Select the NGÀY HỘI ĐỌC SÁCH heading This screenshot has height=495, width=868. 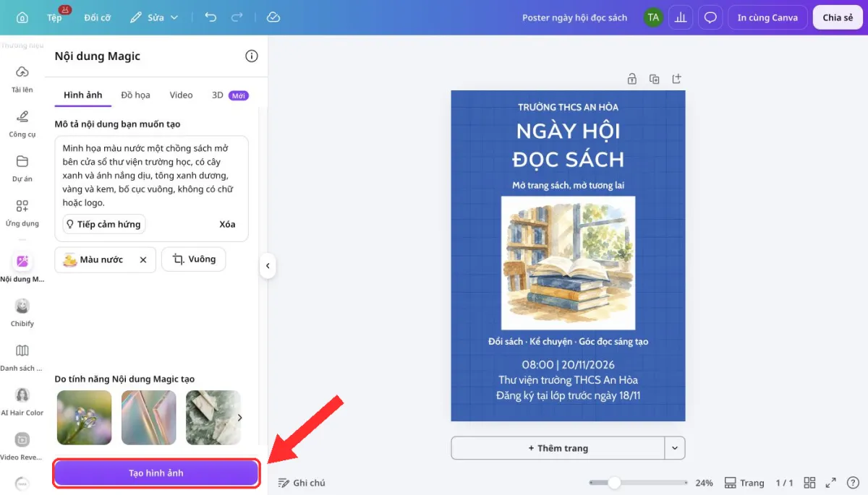568,145
